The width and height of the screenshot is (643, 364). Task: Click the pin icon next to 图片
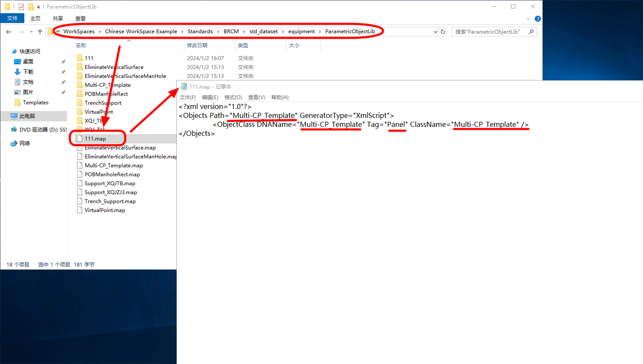[63, 93]
